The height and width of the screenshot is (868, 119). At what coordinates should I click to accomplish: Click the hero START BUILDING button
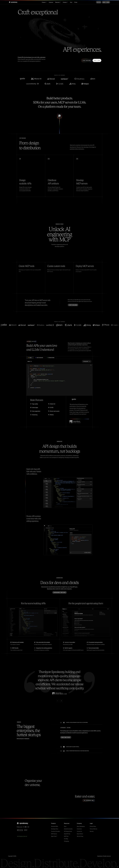(86, 60)
